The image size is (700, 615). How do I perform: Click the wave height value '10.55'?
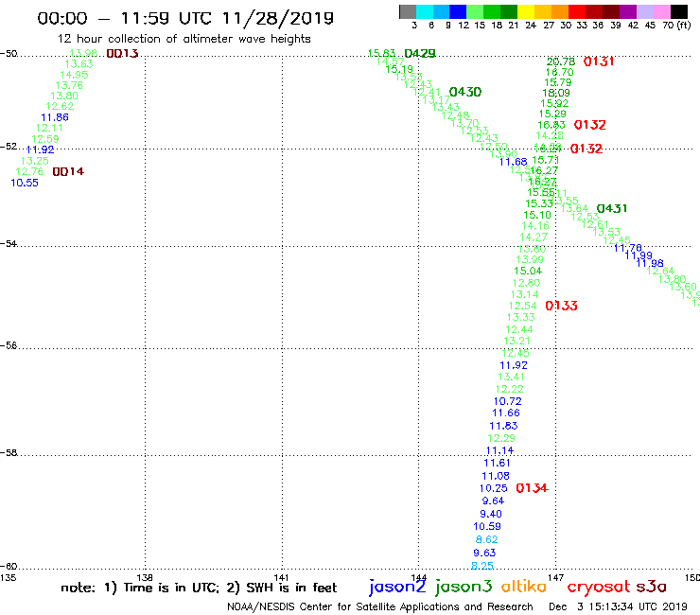pos(24,183)
